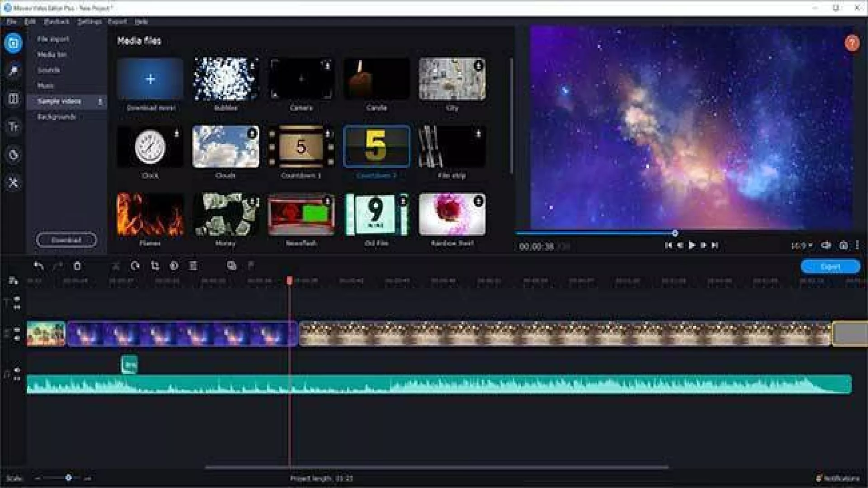
Task: Toggle visibility eye on the titles track
Action: point(17,299)
